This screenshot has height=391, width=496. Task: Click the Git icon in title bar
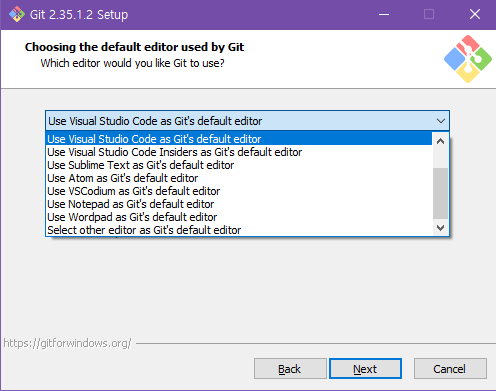pos(17,14)
